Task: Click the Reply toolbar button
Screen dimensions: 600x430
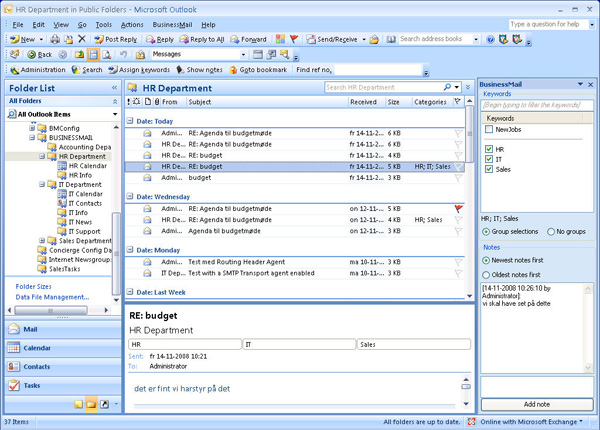Action: tap(160, 39)
